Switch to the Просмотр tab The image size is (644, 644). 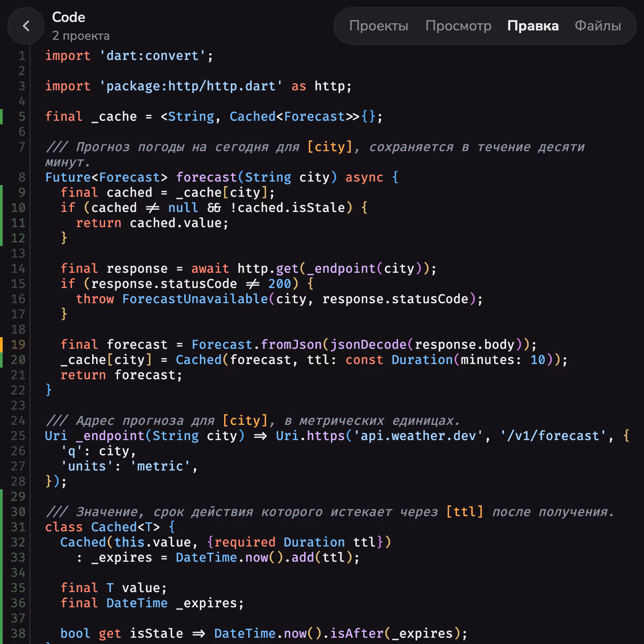458,26
